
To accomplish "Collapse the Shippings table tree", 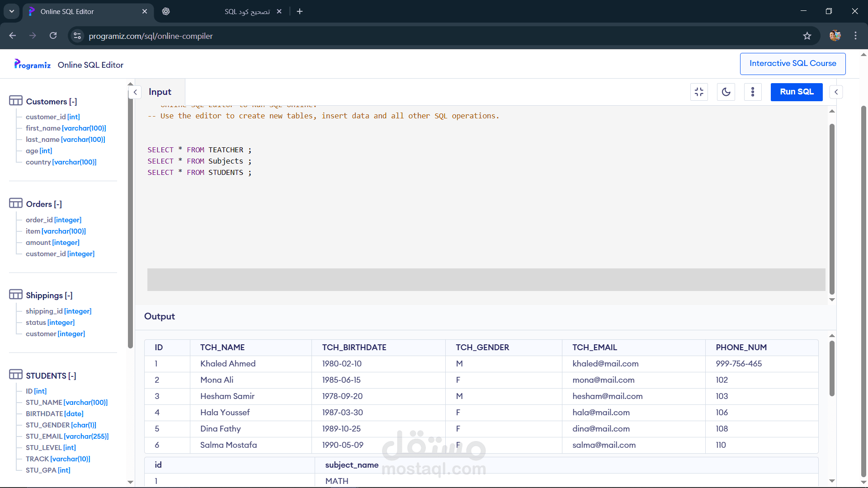I will (68, 296).
